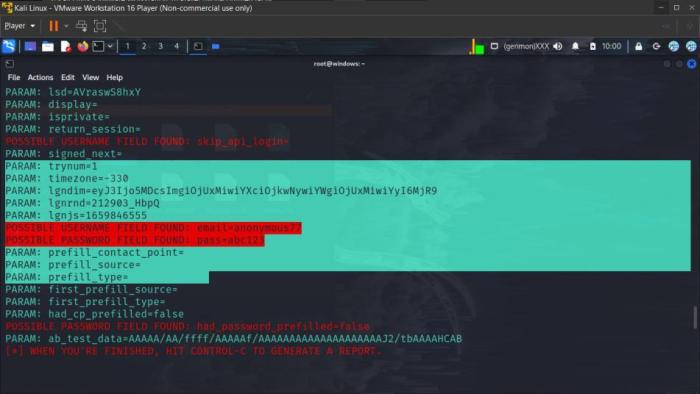
Task: Click the 'PARAM: isprivate=' line
Action: click(x=58, y=117)
